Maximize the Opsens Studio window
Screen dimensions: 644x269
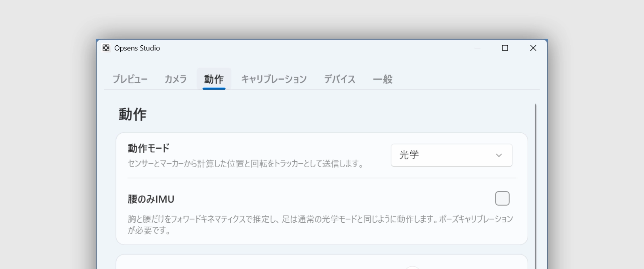[505, 48]
